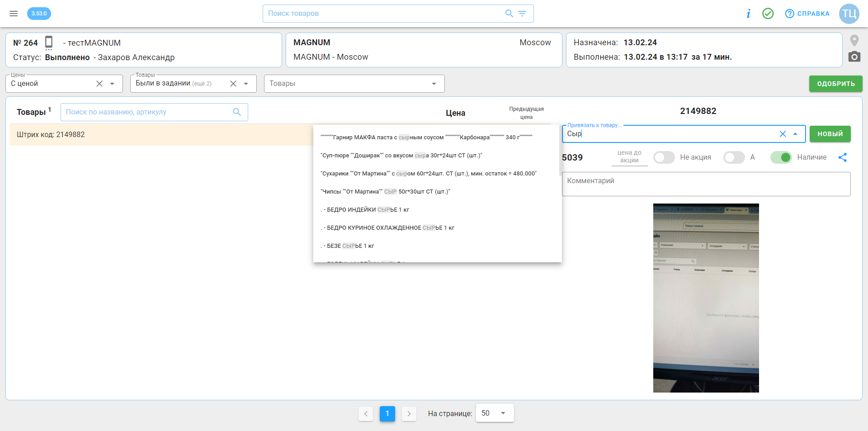
Task: Click the 'Предыдущая цена' column header
Action: 526,113
